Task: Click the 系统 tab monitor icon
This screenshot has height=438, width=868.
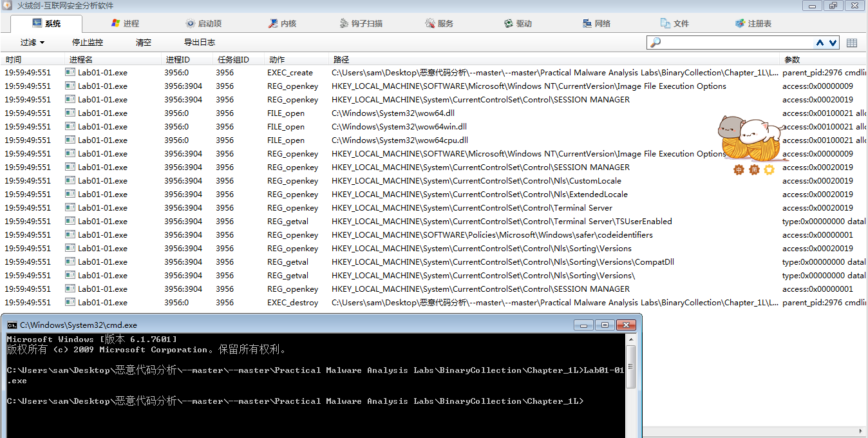Action: coord(37,23)
